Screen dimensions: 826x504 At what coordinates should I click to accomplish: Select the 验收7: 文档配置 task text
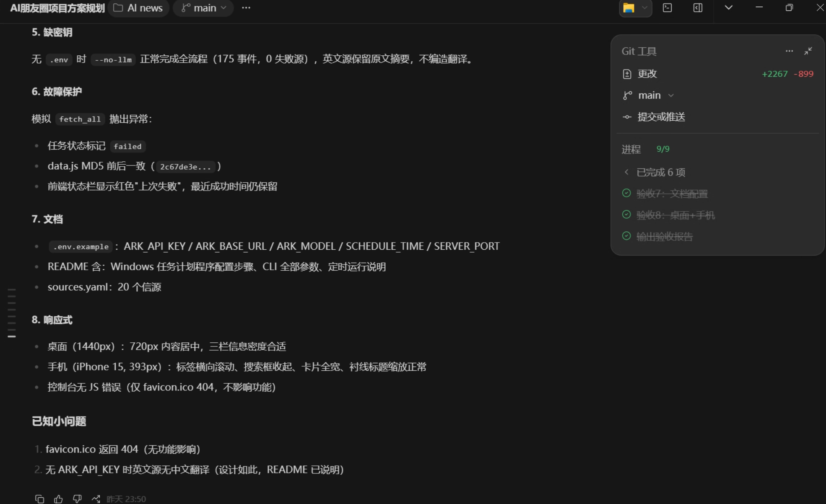[x=672, y=194]
